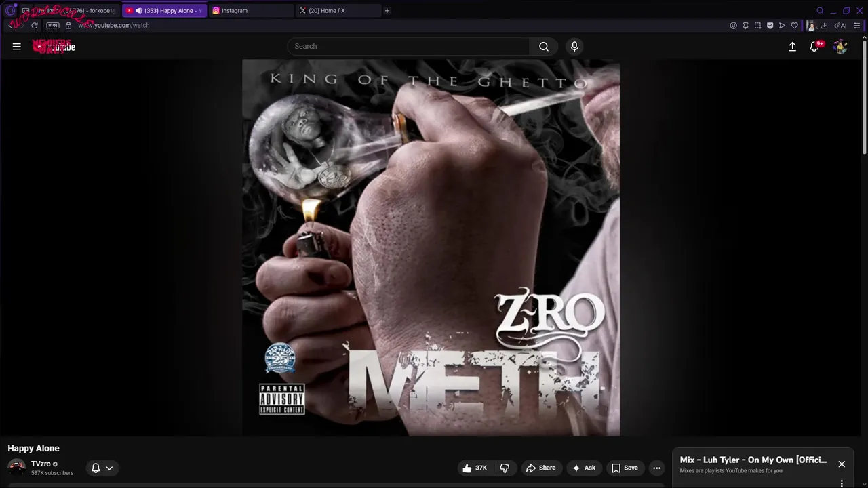Open the Mix panel's vertical three-dot options

coord(842,483)
